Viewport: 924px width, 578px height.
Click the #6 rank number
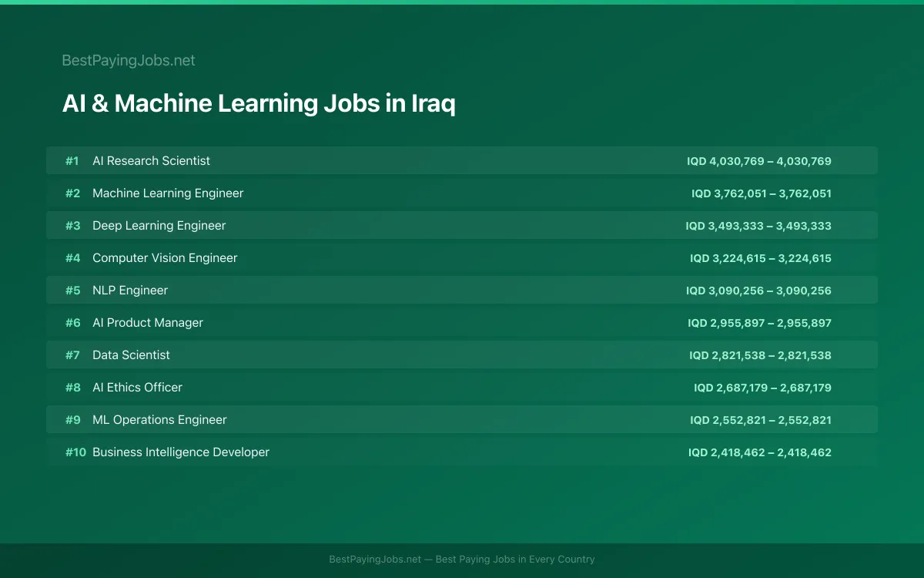click(72, 323)
